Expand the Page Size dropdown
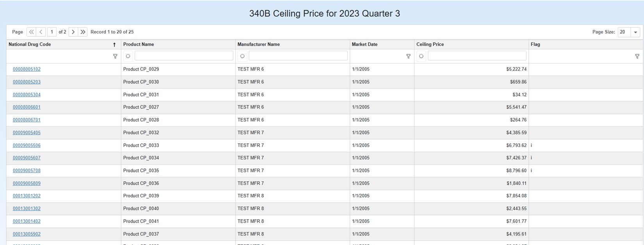 pos(635,32)
